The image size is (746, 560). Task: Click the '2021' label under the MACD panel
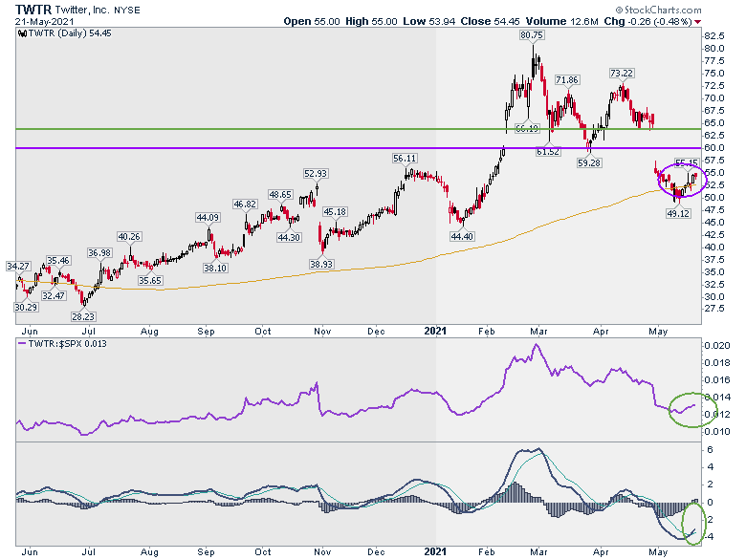pyautogui.click(x=435, y=552)
